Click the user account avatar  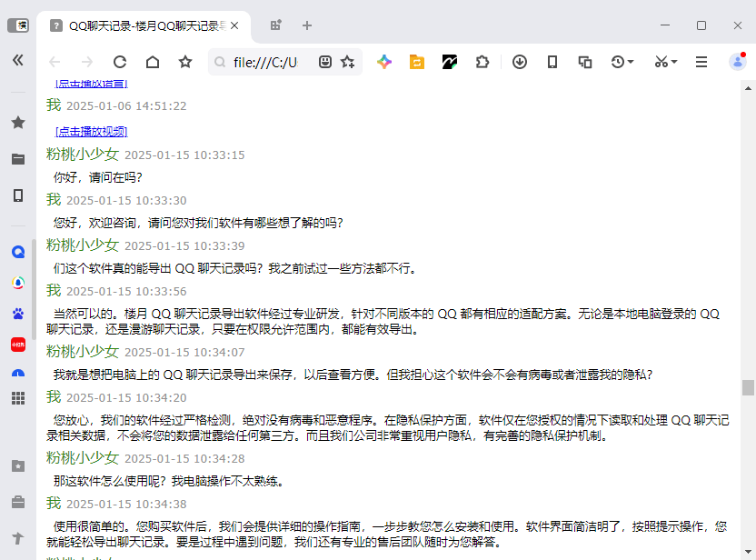click(738, 62)
